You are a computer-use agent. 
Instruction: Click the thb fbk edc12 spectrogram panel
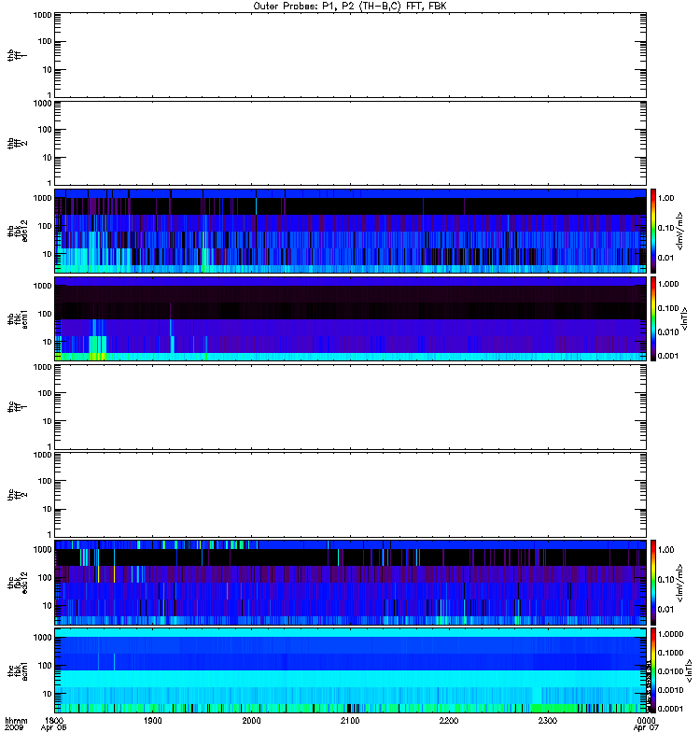[350, 231]
